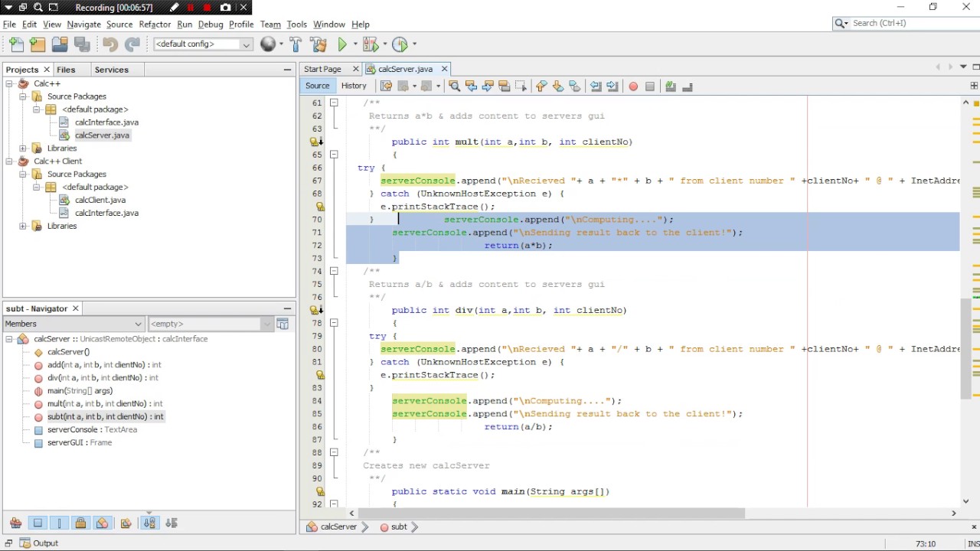Click Find Previous Occurrence icon
The height and width of the screenshot is (551, 980).
(471, 86)
